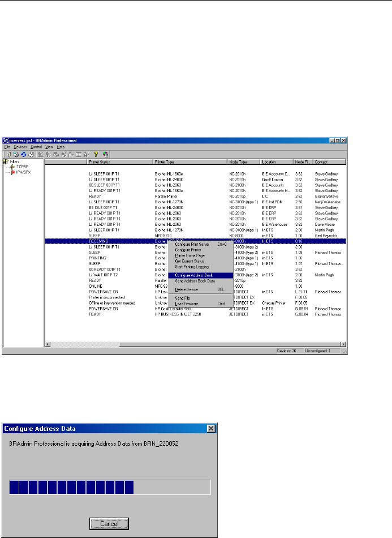This screenshot has height=538, width=392.
Task: Close the Configure Address Data dialog
Action: pyautogui.click(x=211, y=428)
